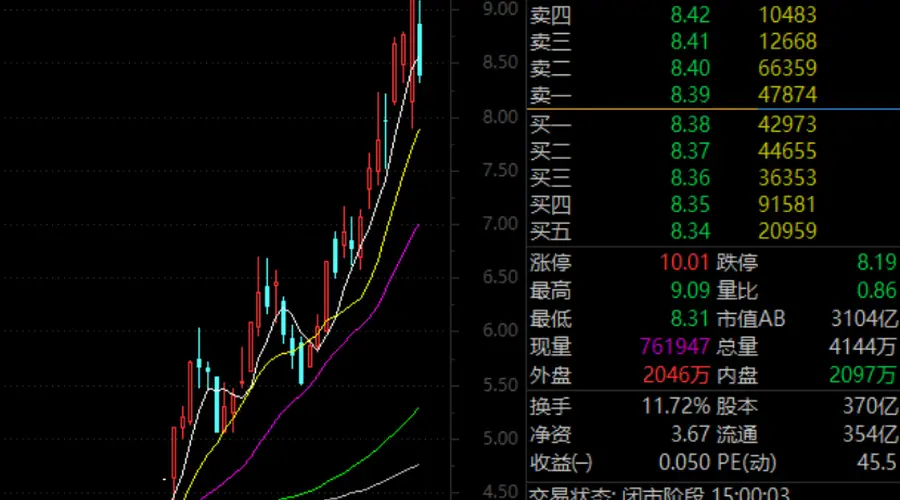Click volume ratio value 0.86

[876, 291]
